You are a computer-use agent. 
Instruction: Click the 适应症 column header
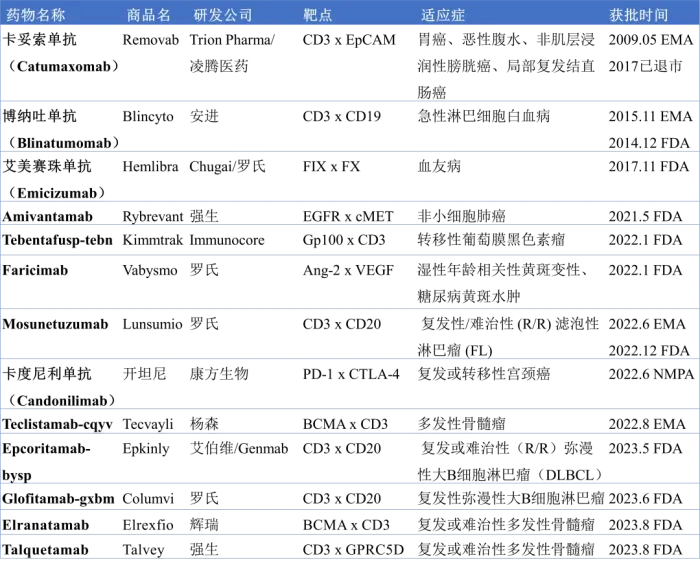click(442, 15)
